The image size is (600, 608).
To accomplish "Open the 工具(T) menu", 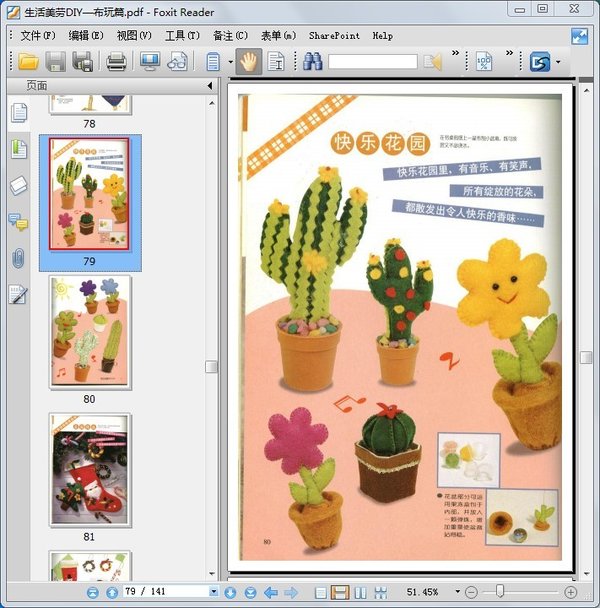I will (x=182, y=35).
